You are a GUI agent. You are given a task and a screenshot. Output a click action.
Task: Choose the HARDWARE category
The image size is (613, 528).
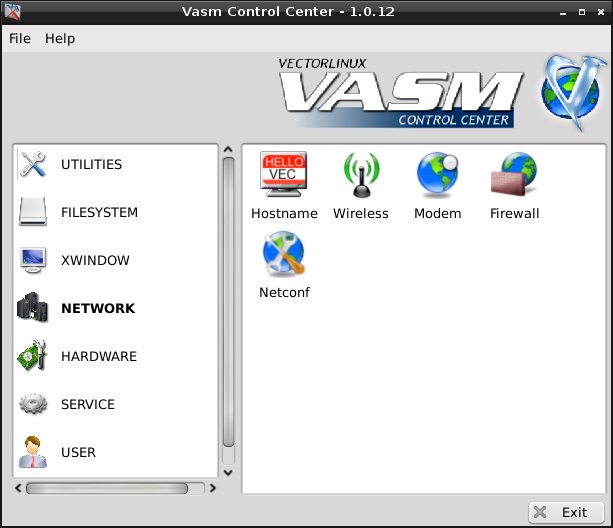98,356
